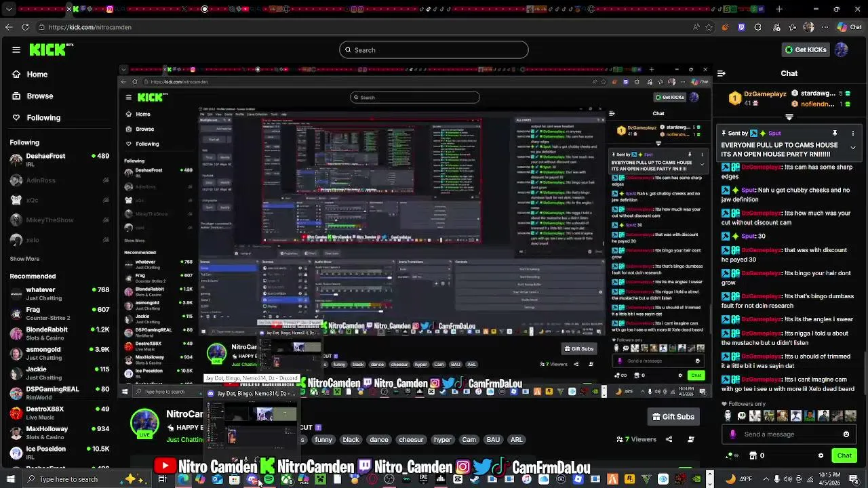
Task: Open Ice Poseidon channel in sidebar
Action: pos(60,453)
